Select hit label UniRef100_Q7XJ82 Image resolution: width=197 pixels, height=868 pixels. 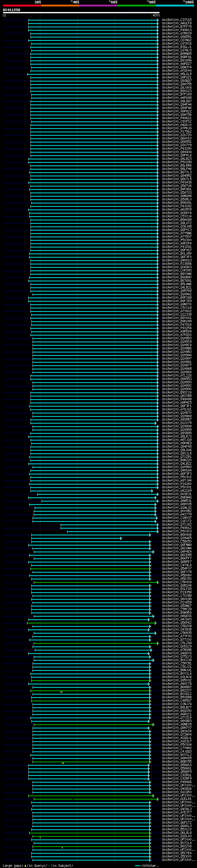tap(177, 524)
